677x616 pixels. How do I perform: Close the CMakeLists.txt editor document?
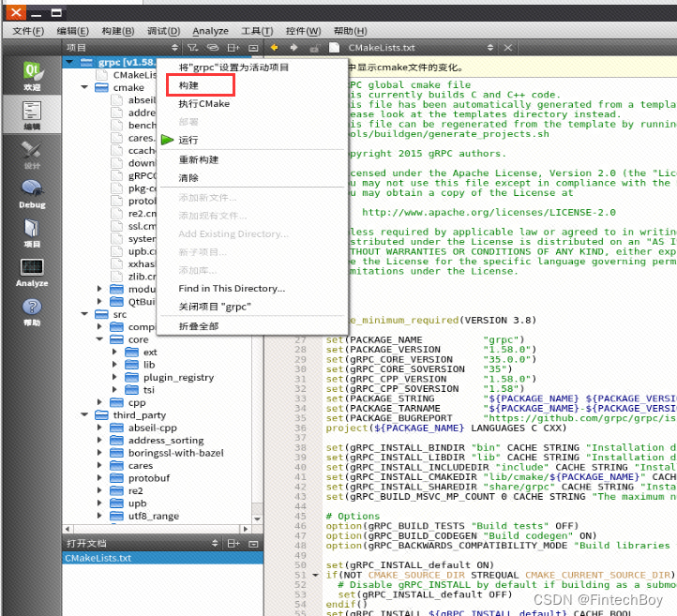coord(508,48)
